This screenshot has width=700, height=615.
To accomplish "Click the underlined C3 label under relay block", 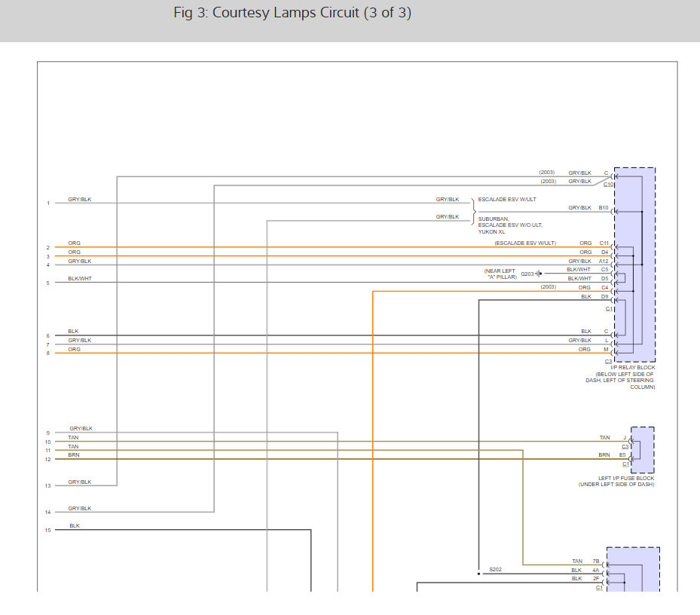I will [x=608, y=361].
